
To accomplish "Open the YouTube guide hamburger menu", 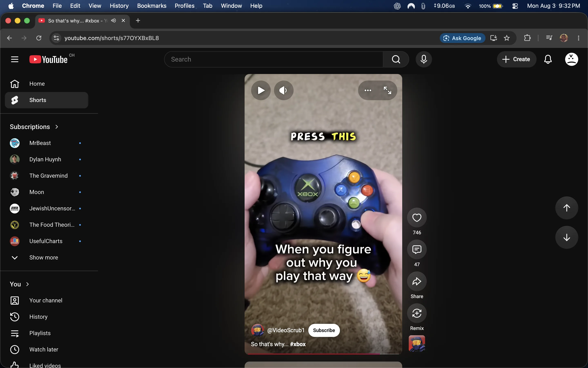I will 14,59.
